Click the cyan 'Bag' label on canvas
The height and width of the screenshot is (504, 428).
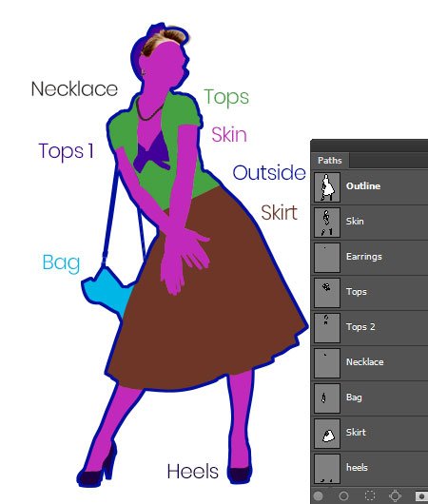click(x=61, y=263)
